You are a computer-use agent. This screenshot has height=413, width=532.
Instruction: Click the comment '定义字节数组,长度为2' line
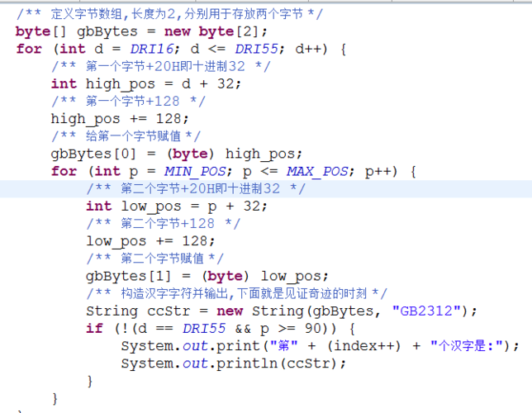(169, 14)
